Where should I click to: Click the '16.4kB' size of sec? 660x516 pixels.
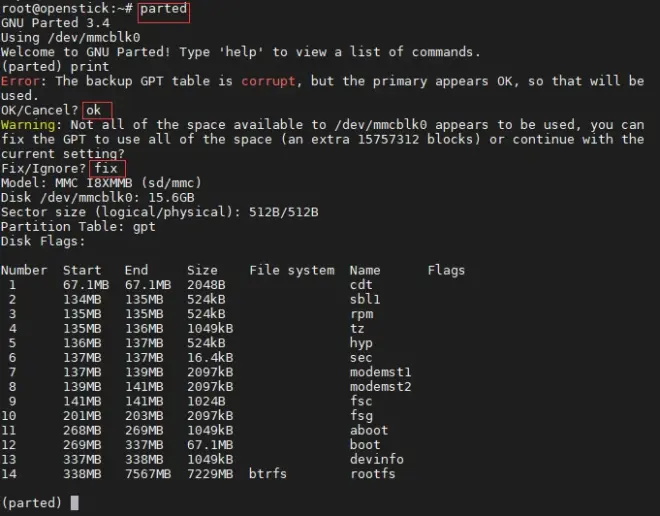210,358
